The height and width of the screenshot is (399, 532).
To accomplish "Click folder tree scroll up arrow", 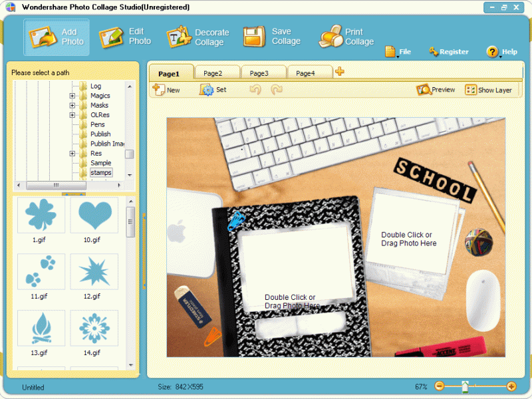I will [130, 86].
